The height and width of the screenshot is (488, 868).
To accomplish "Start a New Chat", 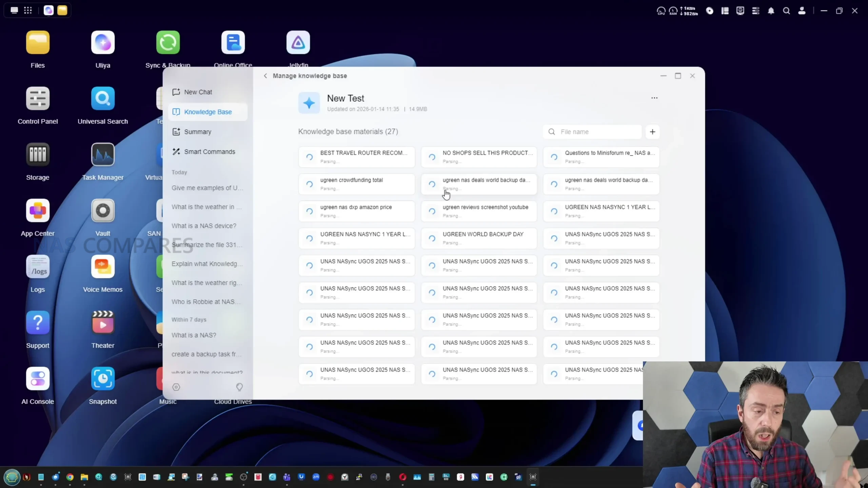I will coord(198,92).
